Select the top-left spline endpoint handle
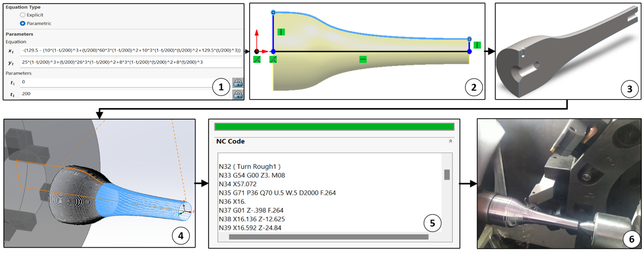The image size is (644, 253). coord(273,12)
